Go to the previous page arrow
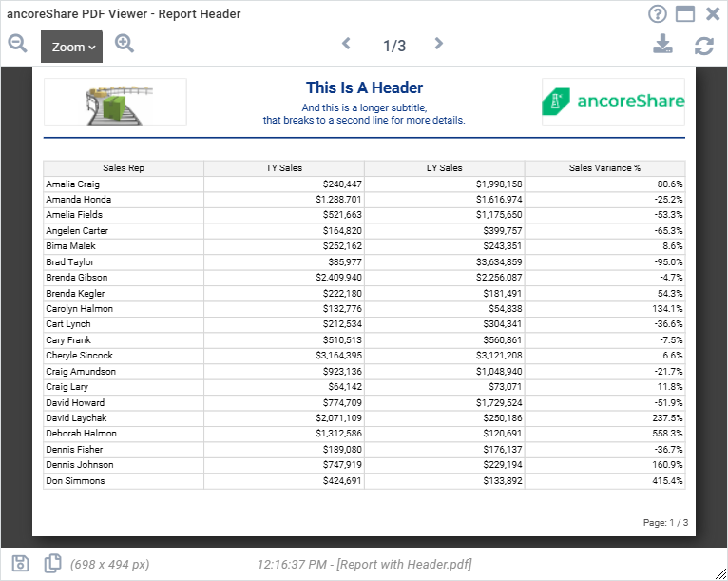 click(x=346, y=44)
